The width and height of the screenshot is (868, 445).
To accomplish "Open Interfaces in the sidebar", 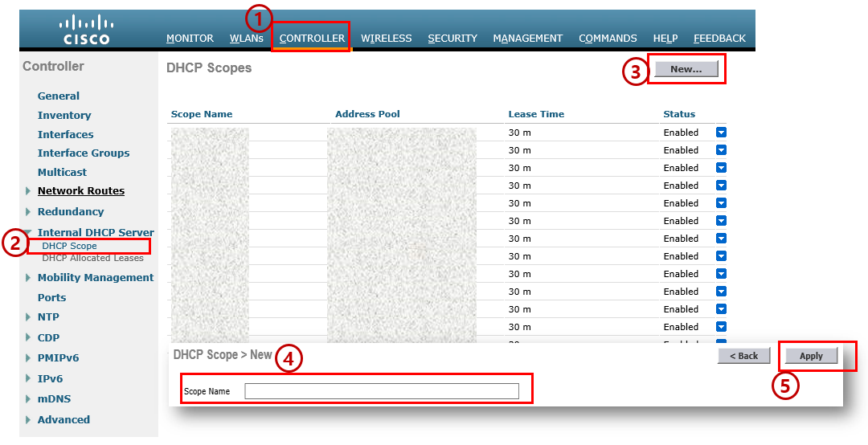I will [65, 134].
